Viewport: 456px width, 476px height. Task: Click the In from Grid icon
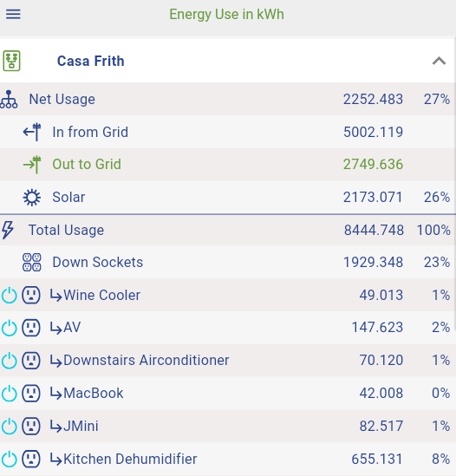(32, 132)
